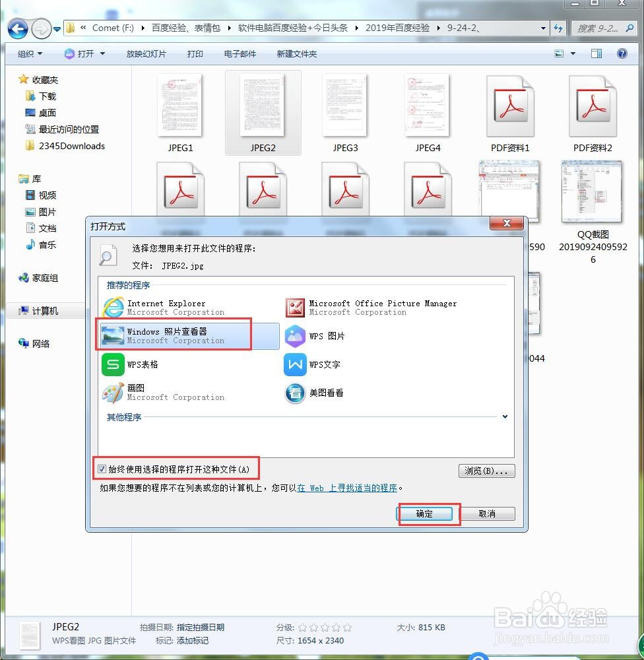Rate the photo with the 分级 stars
Screen dimensions: 644x660
(x=323, y=628)
